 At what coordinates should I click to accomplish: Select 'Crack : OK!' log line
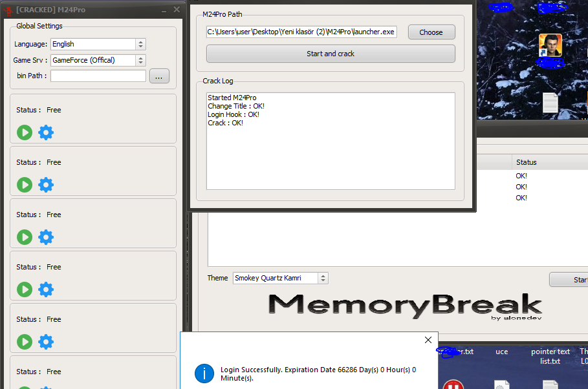pos(225,123)
